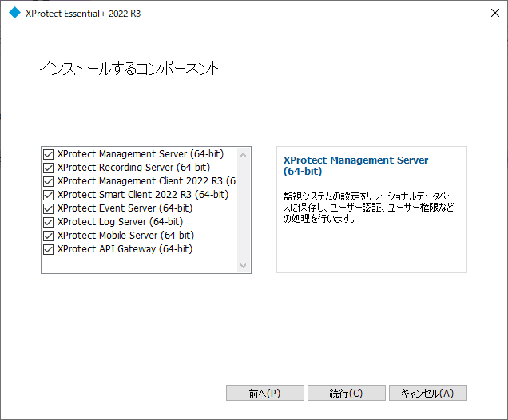Uncheck XProtect Log Server (64-bit) checkbox
This screenshot has width=508, height=420.
(48, 223)
